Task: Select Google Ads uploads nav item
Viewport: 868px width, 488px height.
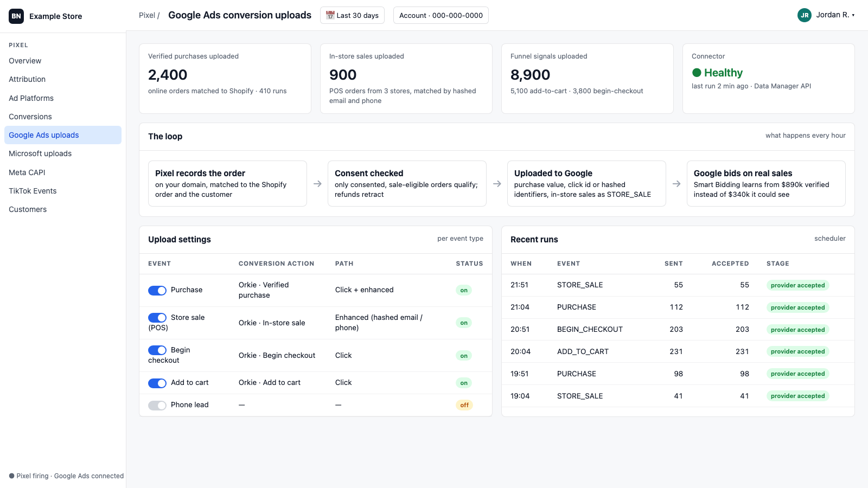Action: (x=63, y=135)
